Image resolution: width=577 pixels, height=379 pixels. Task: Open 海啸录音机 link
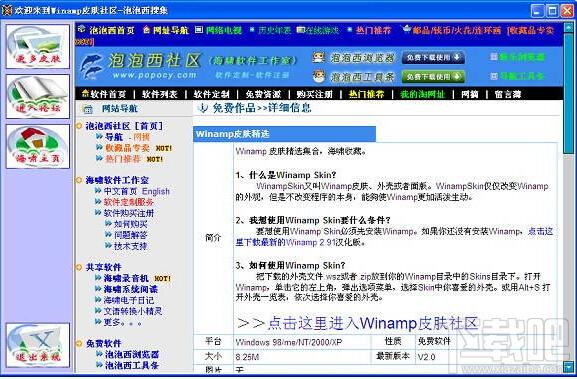click(x=126, y=278)
